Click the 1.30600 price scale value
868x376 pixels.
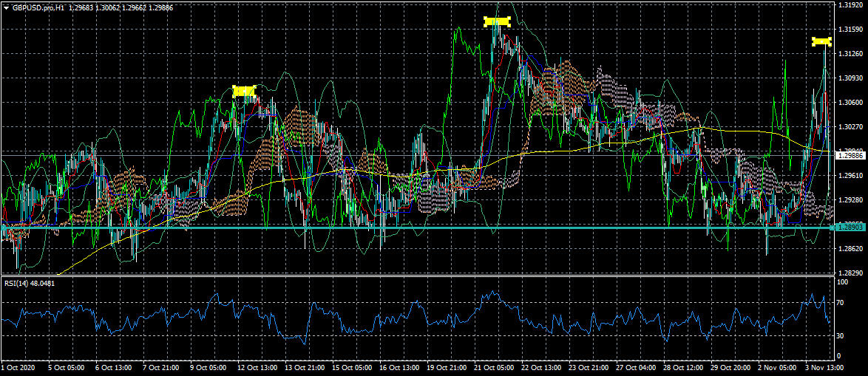pyautogui.click(x=850, y=102)
